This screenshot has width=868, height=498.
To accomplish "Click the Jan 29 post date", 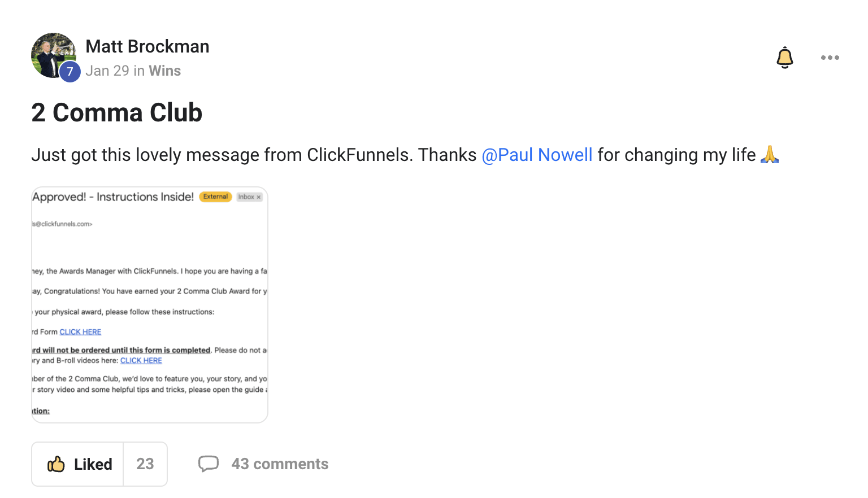I will 107,71.
